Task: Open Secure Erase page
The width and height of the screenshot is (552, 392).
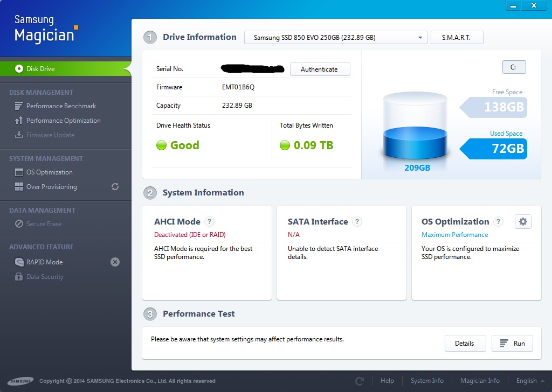Action: pyautogui.click(x=44, y=224)
